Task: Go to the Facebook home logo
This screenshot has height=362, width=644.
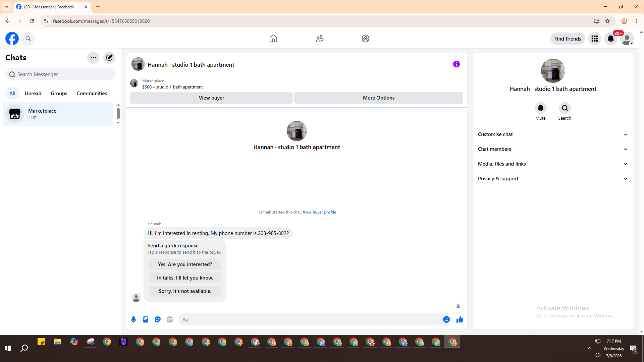Action: pyautogui.click(x=12, y=39)
